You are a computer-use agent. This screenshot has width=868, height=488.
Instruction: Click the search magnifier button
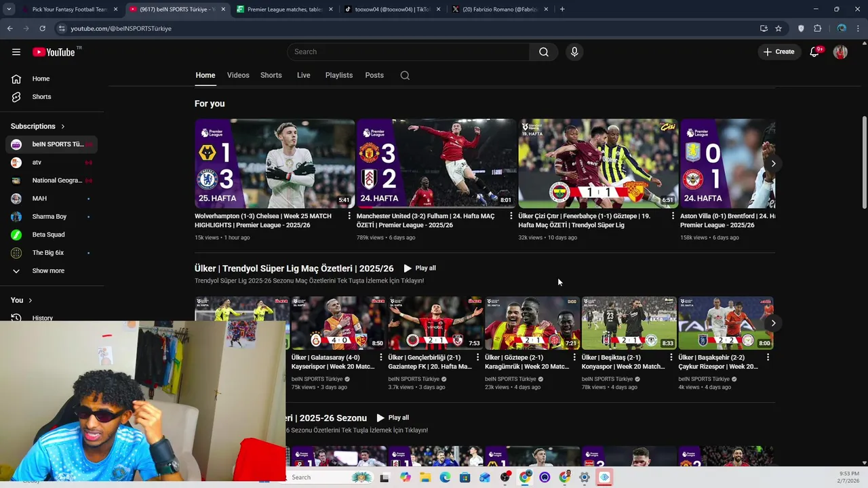click(544, 52)
